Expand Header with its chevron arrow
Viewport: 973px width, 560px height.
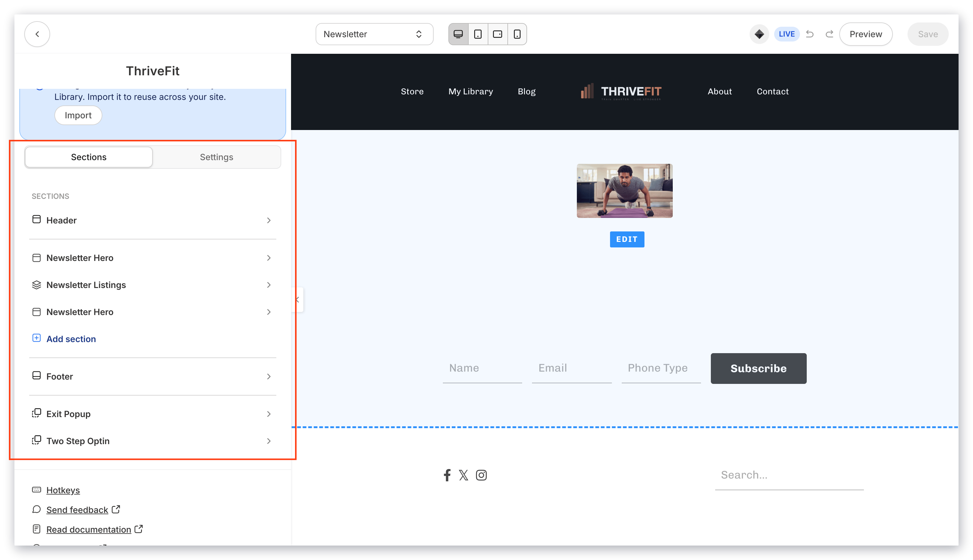tap(269, 220)
